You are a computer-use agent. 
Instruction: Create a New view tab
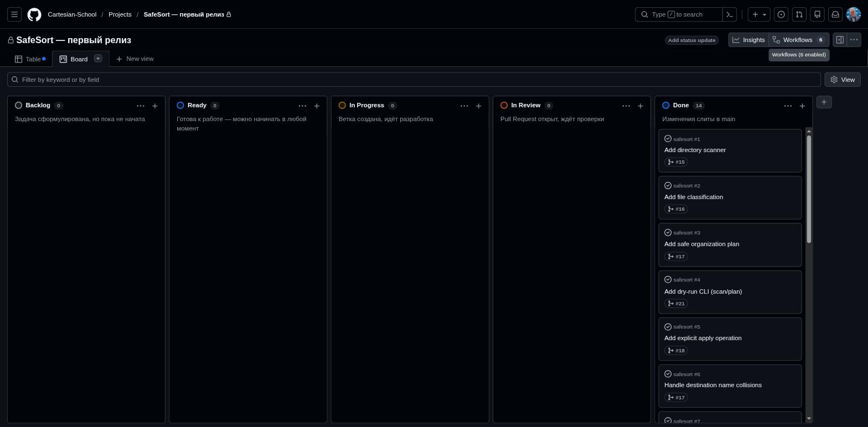[135, 59]
